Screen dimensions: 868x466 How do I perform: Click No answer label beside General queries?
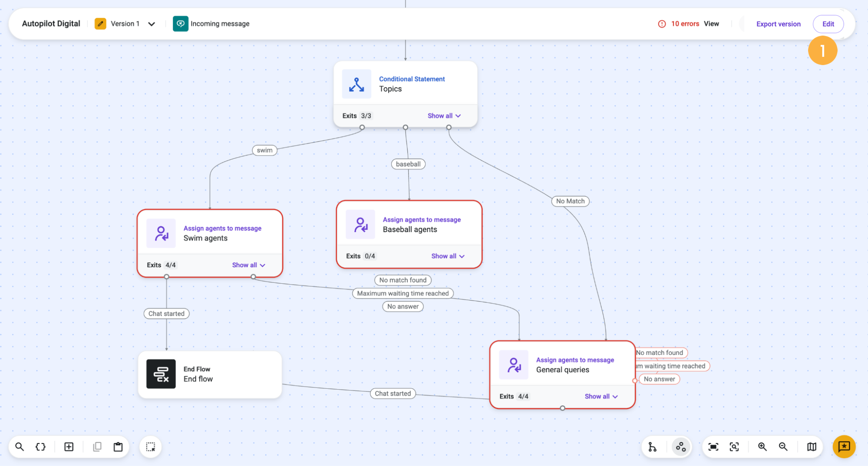pos(659,379)
